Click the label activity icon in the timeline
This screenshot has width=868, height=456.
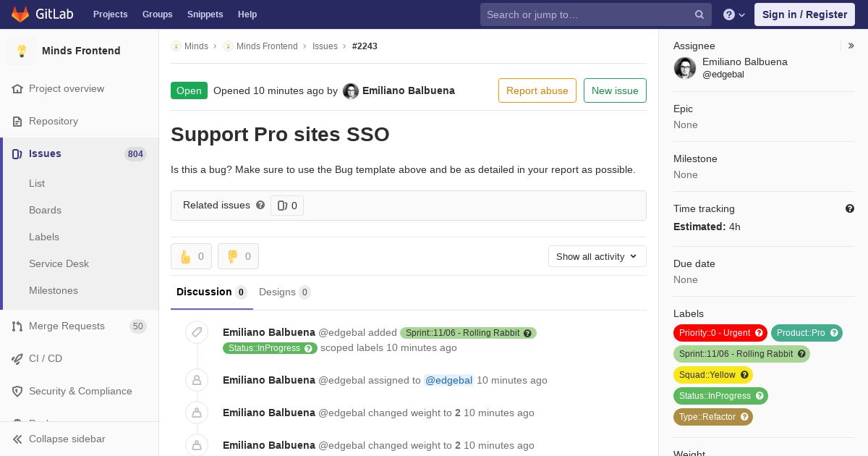pos(197,333)
